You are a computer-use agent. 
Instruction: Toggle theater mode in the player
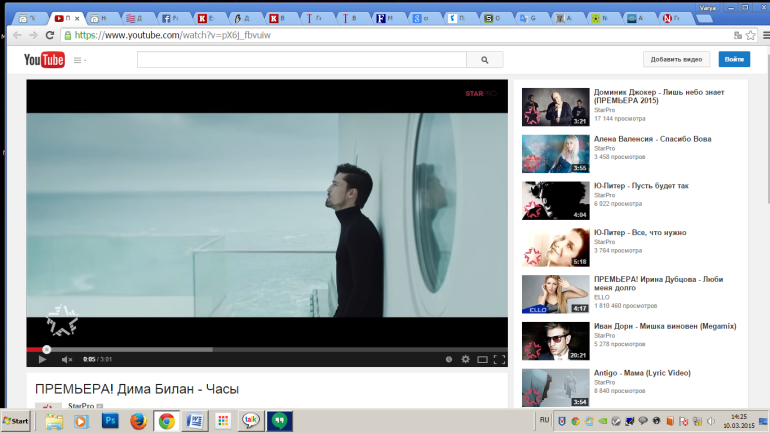pos(482,359)
